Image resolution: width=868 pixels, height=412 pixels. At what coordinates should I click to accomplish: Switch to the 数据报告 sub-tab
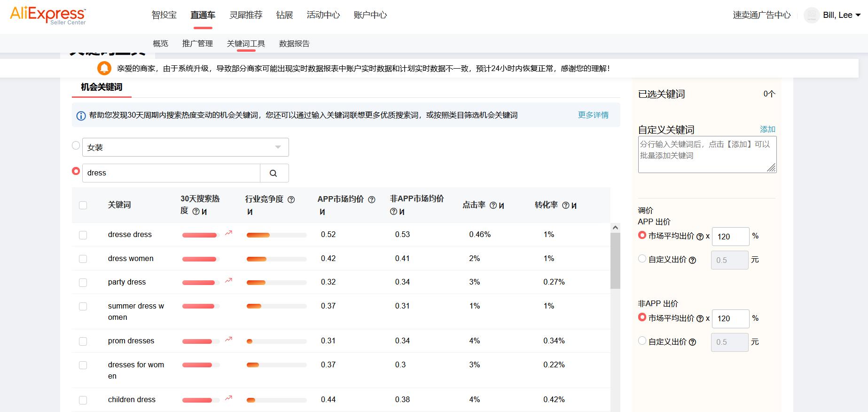(x=294, y=44)
